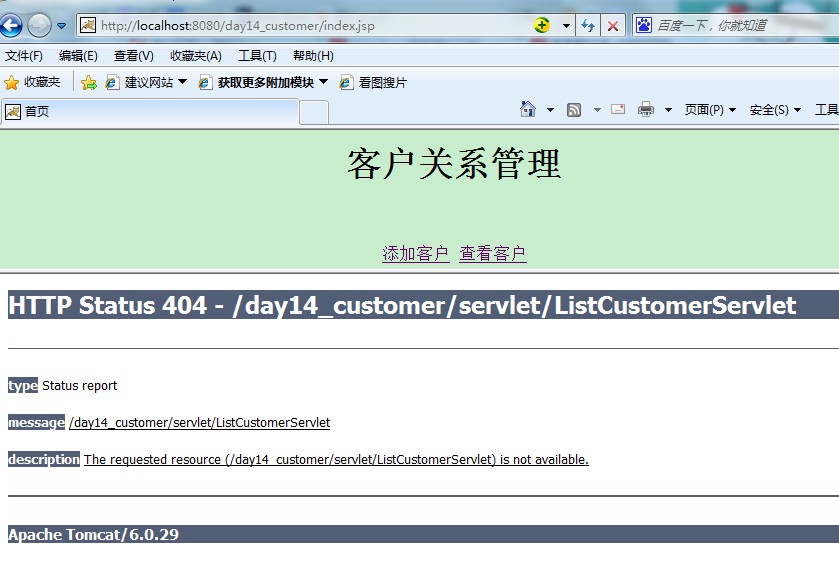Click the 客户关系管理 page heading
The width and height of the screenshot is (839, 562).
454,164
